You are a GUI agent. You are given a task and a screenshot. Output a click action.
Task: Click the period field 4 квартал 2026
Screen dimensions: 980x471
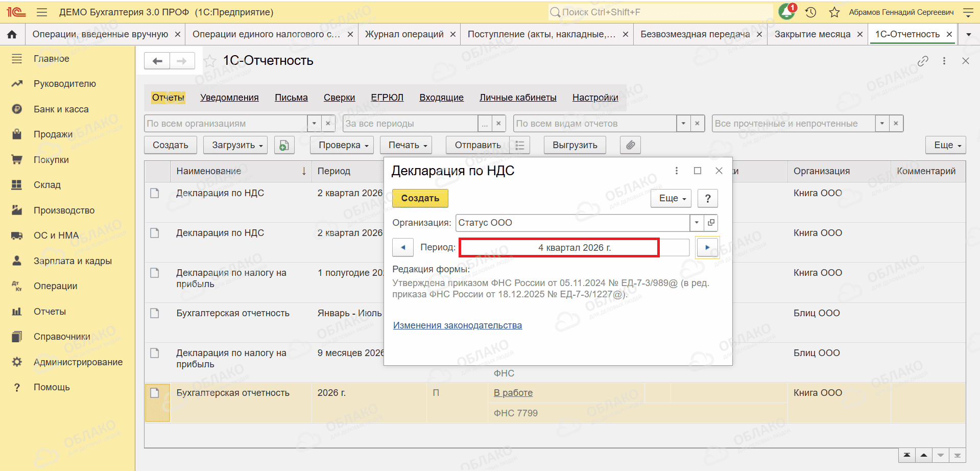tap(575, 248)
